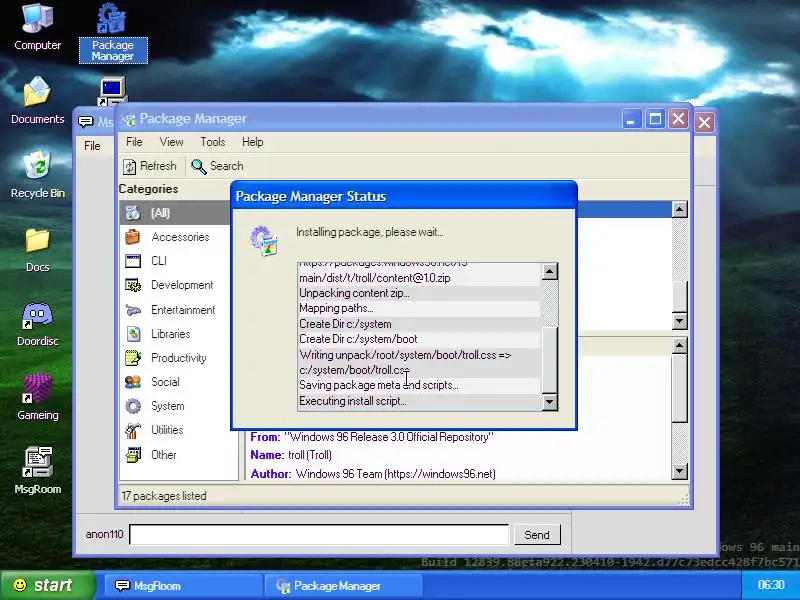Viewport: 800px width, 600px height.
Task: Select the Productivity category icon
Action: [x=133, y=358]
